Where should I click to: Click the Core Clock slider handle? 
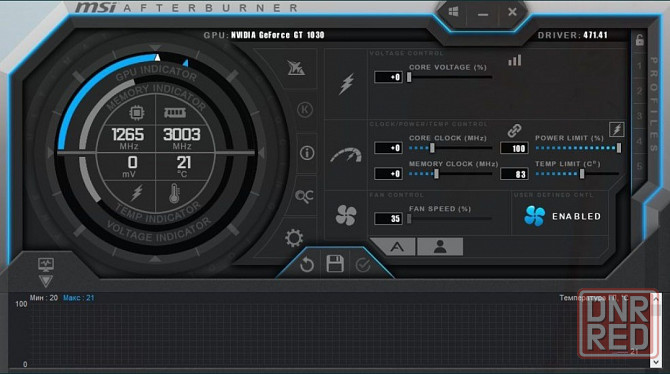pyautogui.click(x=432, y=148)
